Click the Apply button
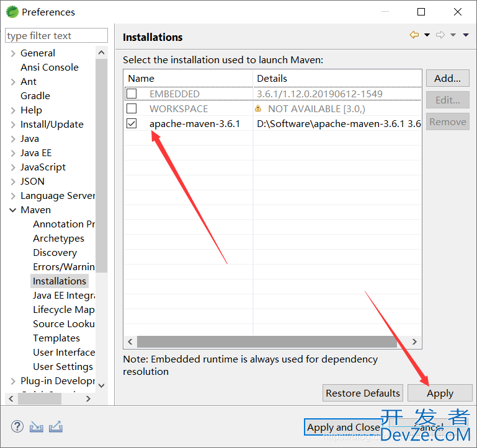 click(x=440, y=393)
